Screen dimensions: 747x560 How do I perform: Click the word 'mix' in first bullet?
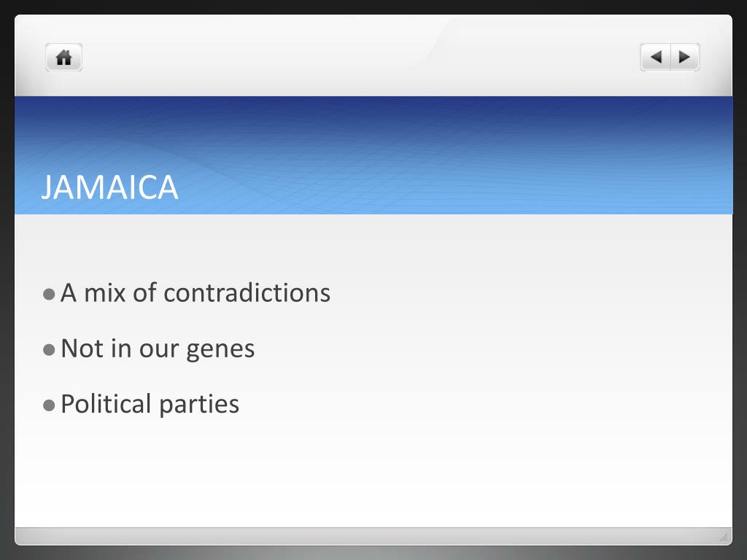pos(105,293)
